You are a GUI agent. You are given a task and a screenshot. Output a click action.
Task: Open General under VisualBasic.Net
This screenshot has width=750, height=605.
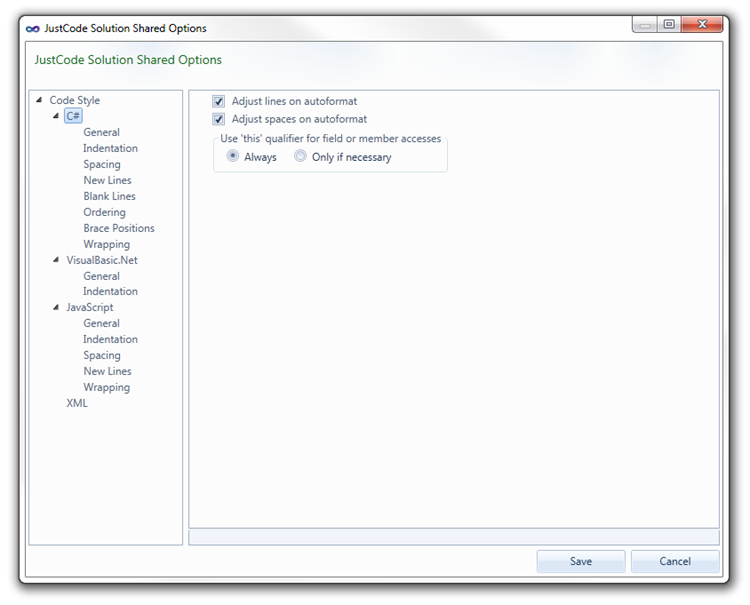click(101, 276)
